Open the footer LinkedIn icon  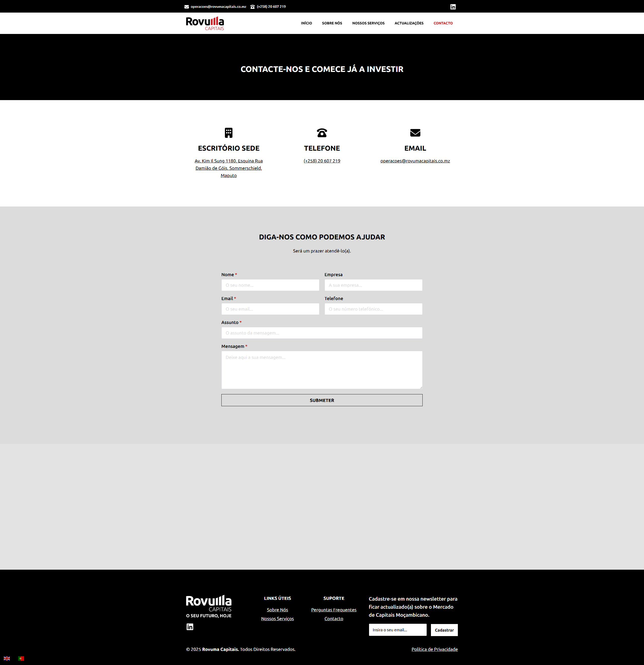190,627
